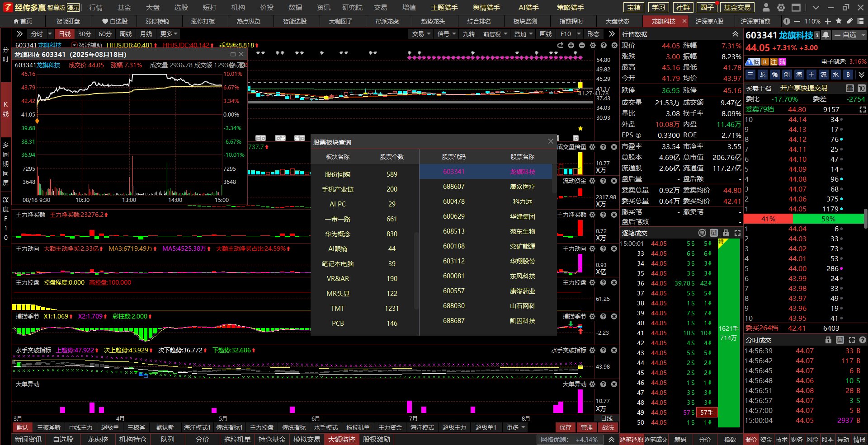Select the 大额监控 bottom tab
Screen dimensions: 868x445
pyautogui.click(x=342, y=439)
